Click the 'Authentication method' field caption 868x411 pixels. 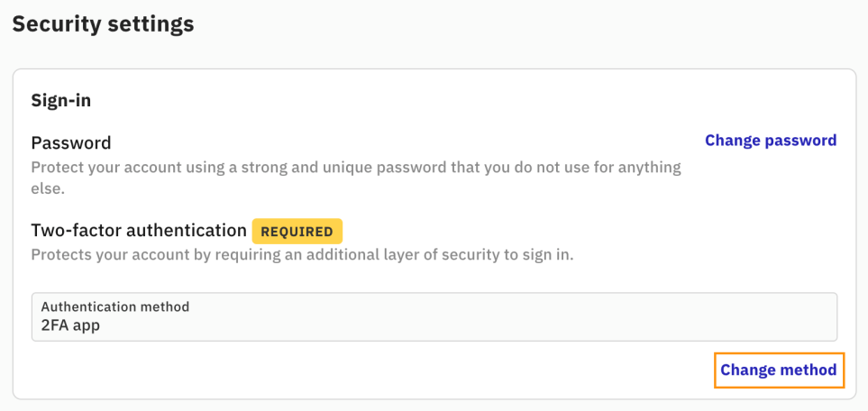(x=115, y=306)
